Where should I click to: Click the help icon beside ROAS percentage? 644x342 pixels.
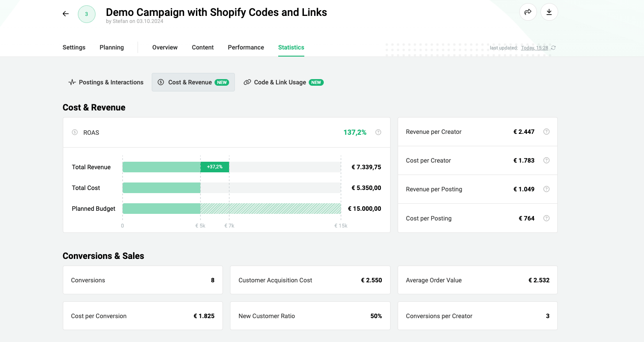[378, 132]
